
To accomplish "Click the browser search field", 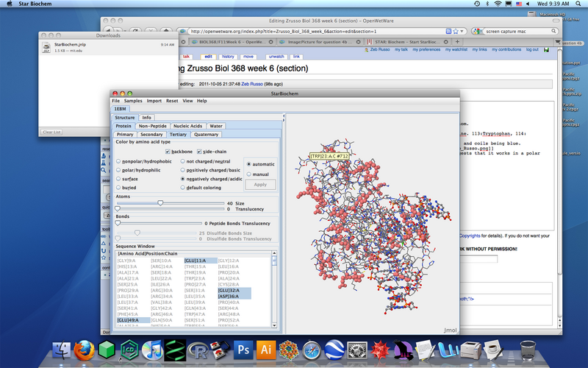I will pyautogui.click(x=514, y=31).
